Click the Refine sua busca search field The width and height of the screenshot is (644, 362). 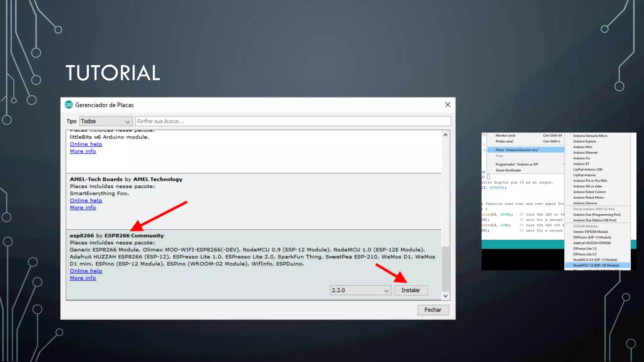[x=292, y=121]
